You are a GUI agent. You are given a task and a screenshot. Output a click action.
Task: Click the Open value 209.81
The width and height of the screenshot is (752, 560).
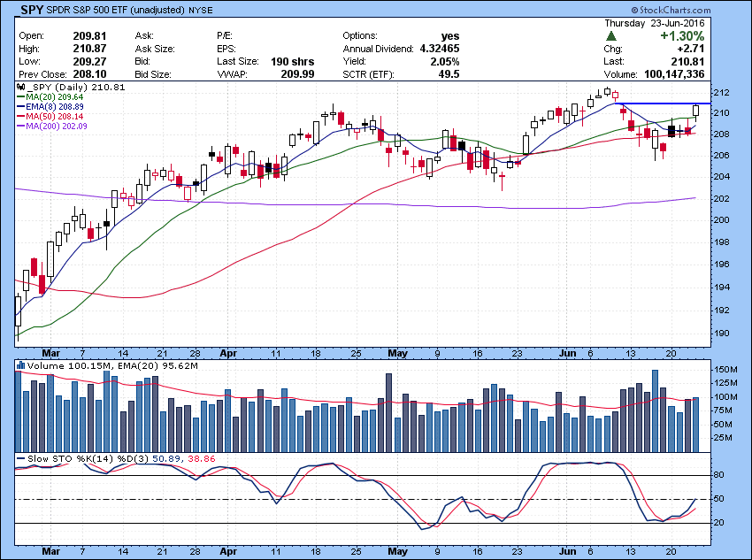[89, 36]
